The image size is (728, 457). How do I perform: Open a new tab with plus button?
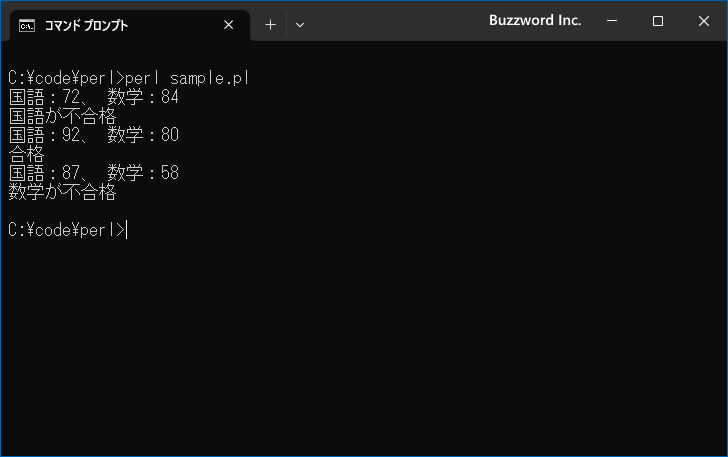pyautogui.click(x=270, y=25)
